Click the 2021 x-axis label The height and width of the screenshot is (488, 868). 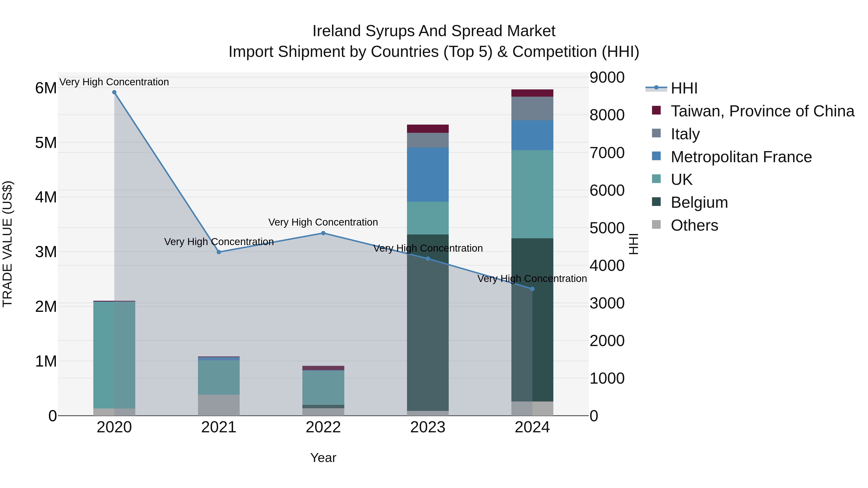(x=219, y=427)
